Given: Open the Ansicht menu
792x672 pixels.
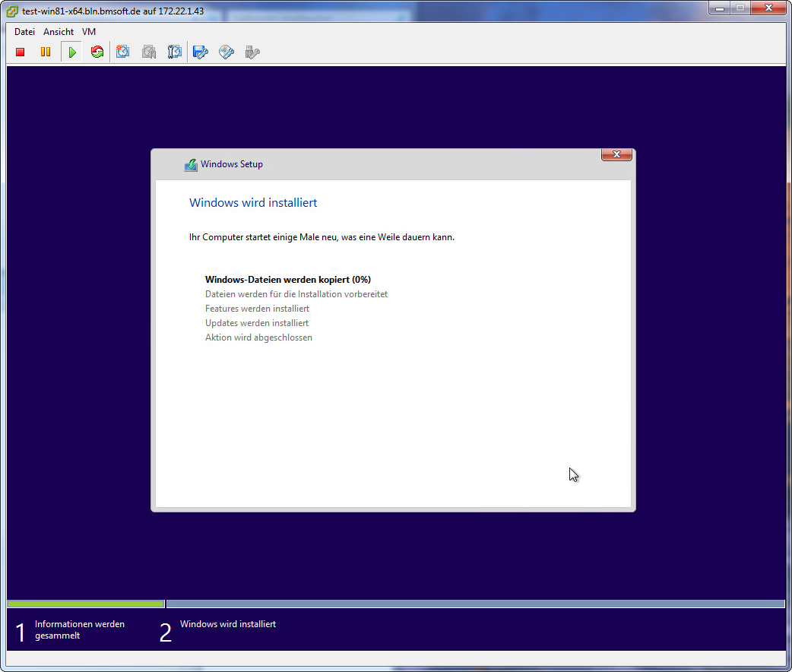Looking at the screenshot, I should (59, 32).
